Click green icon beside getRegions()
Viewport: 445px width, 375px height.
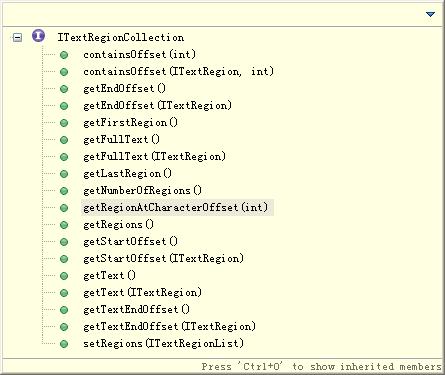[x=64, y=225]
